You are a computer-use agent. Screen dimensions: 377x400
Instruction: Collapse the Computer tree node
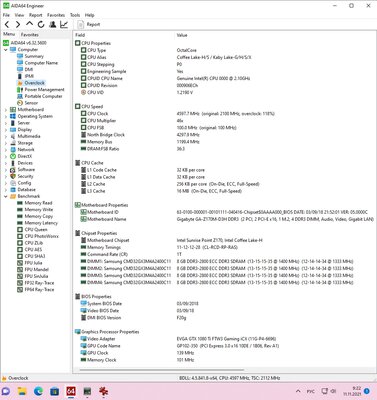tap(5, 50)
